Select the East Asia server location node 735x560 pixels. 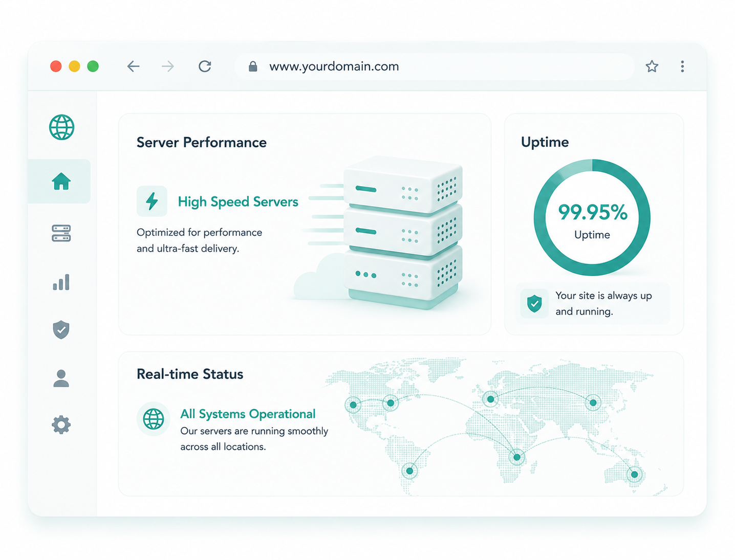pyautogui.click(x=593, y=402)
